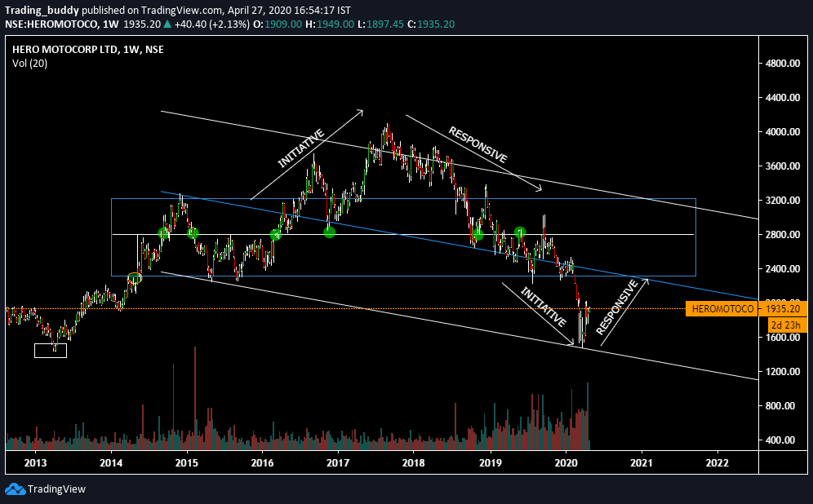Click the 4800.00 price axis label
Viewport: 813px width, 504px height.
pyautogui.click(x=783, y=63)
